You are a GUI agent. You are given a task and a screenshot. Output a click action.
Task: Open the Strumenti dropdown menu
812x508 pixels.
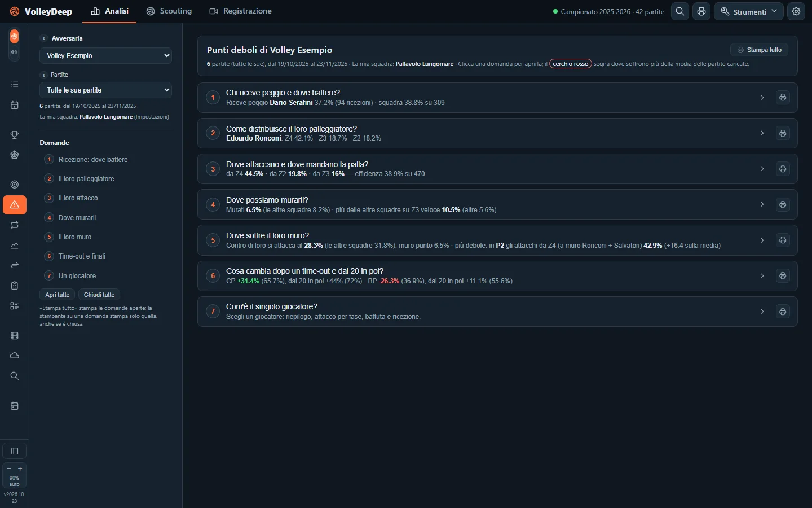[748, 11]
